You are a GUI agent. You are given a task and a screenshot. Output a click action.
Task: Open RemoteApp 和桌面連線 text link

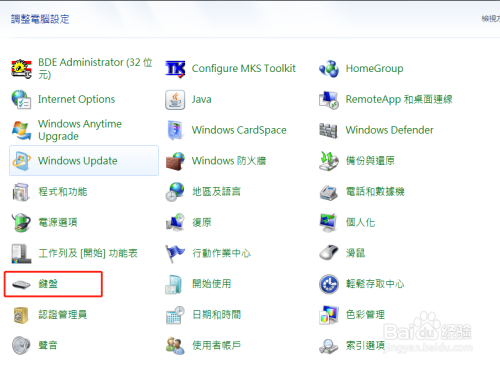[x=399, y=99]
